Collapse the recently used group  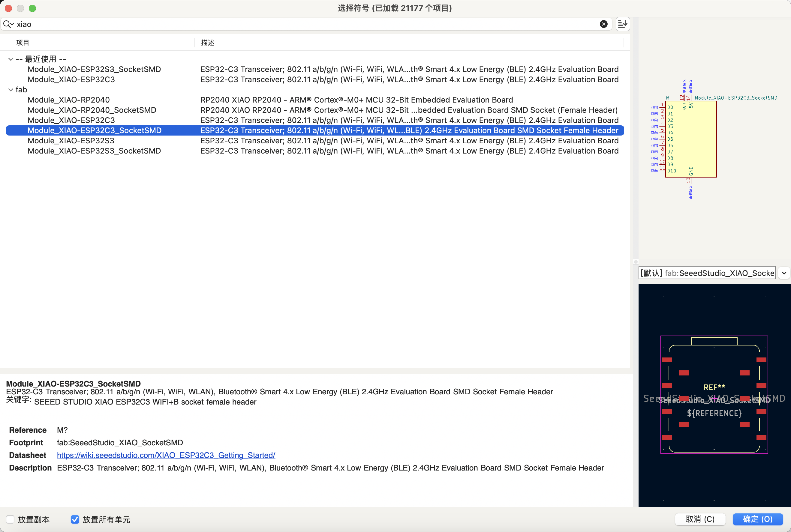coord(11,59)
